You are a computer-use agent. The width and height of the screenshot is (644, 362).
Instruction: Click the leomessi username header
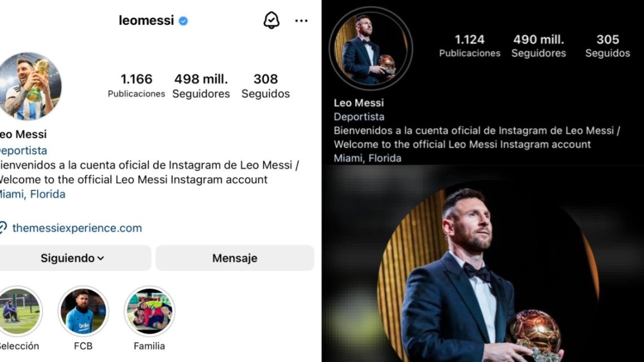click(x=146, y=20)
